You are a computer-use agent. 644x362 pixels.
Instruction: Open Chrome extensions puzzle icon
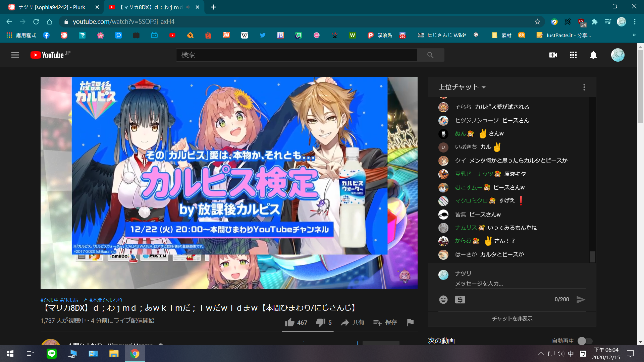pyautogui.click(x=594, y=22)
